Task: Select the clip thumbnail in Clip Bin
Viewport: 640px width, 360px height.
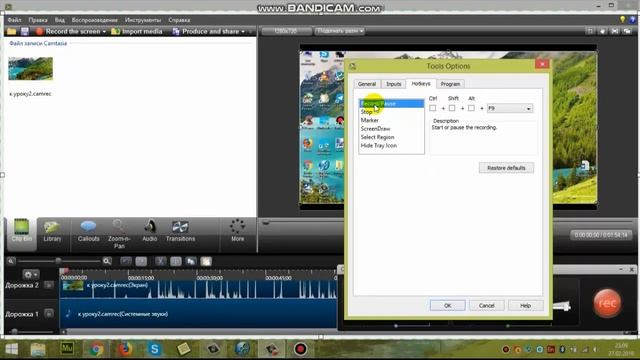Action: pyautogui.click(x=31, y=69)
